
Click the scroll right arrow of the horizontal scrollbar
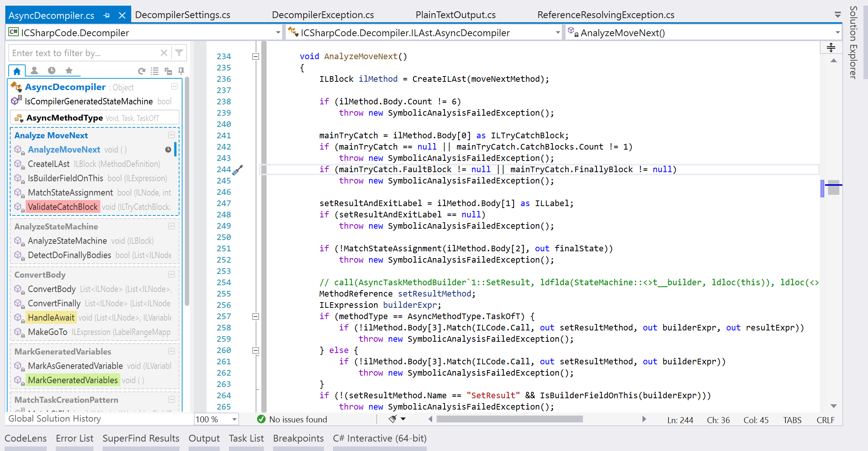tap(644, 419)
